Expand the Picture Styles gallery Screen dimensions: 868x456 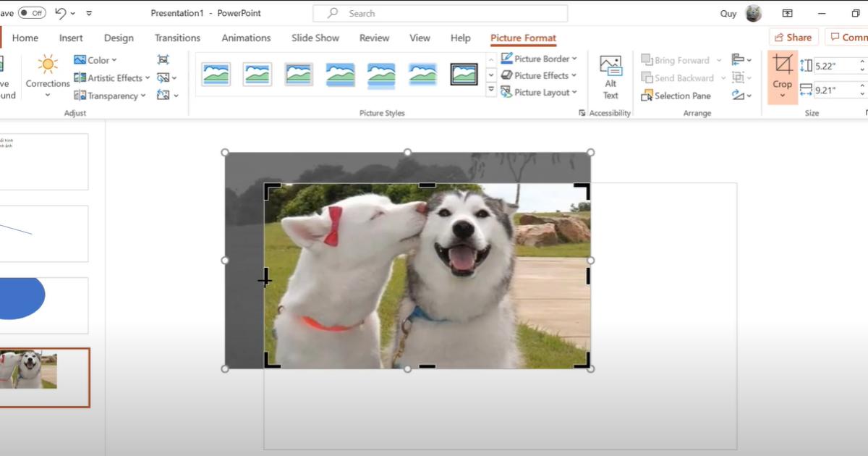[491, 90]
